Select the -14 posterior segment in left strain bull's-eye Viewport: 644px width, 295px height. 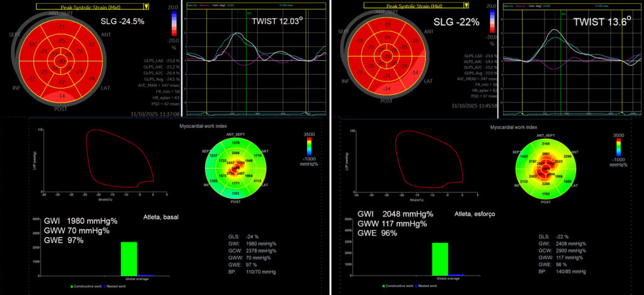[60, 96]
